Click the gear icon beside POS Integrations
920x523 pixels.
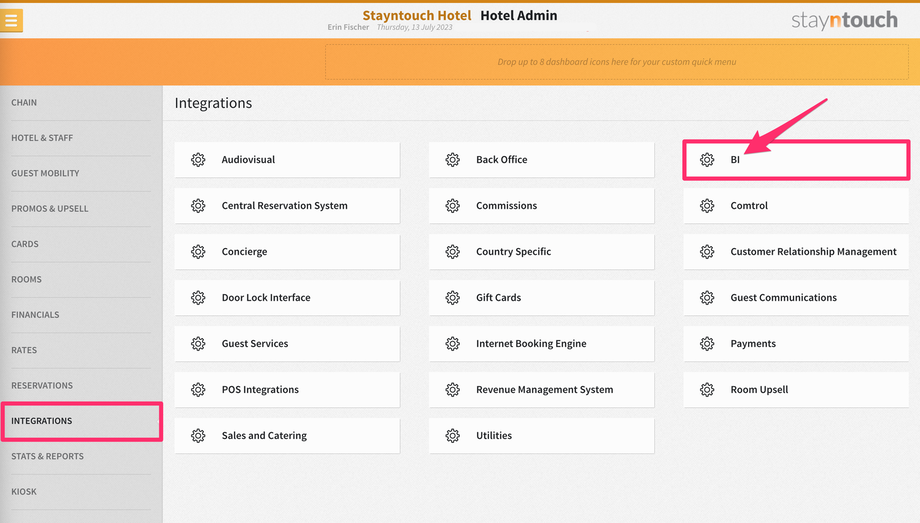click(x=198, y=390)
